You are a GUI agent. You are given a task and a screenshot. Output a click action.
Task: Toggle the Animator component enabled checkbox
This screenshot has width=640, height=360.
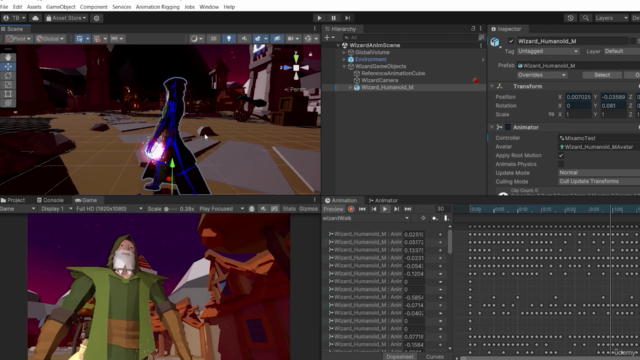coord(508,127)
